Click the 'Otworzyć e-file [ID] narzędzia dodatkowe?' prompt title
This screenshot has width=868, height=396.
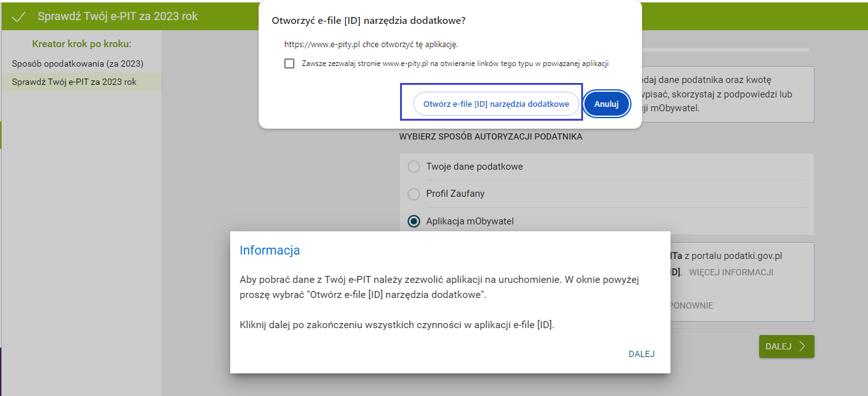click(369, 21)
